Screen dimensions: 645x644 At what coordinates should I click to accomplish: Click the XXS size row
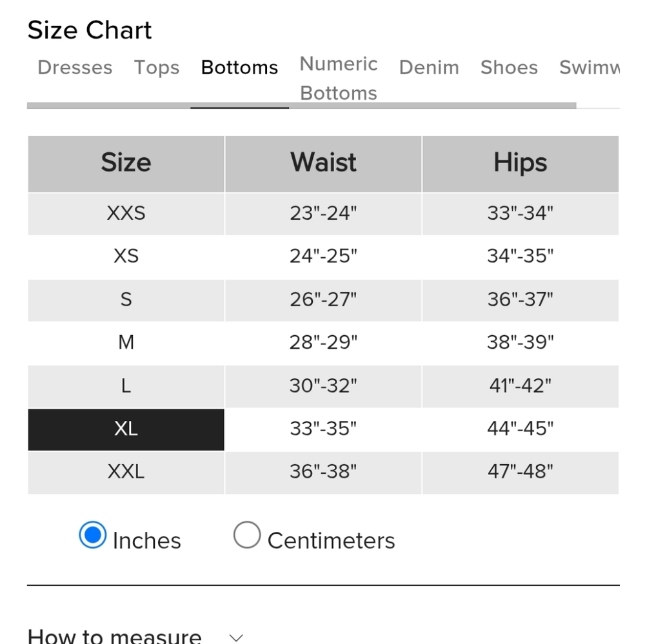[x=323, y=214]
